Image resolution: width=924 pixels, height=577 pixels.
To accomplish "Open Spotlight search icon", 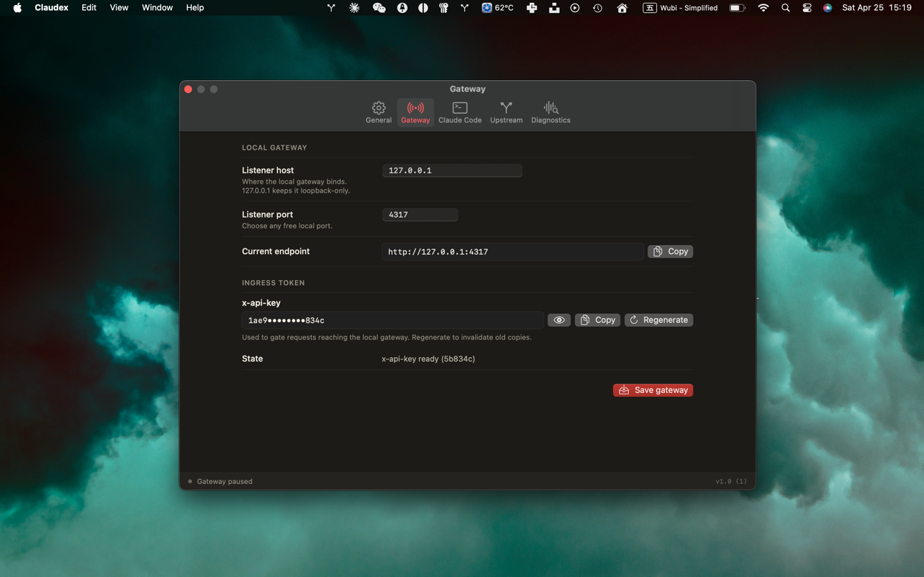I will 786,8.
